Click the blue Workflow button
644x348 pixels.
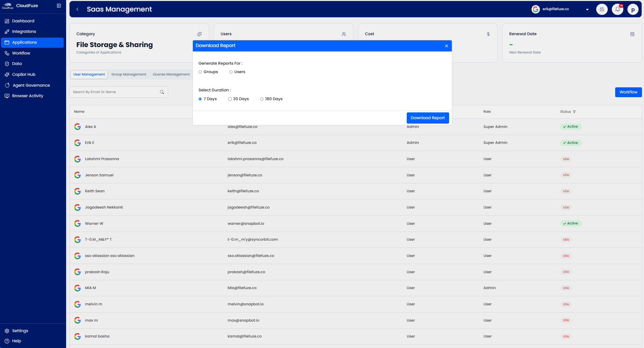(628, 92)
